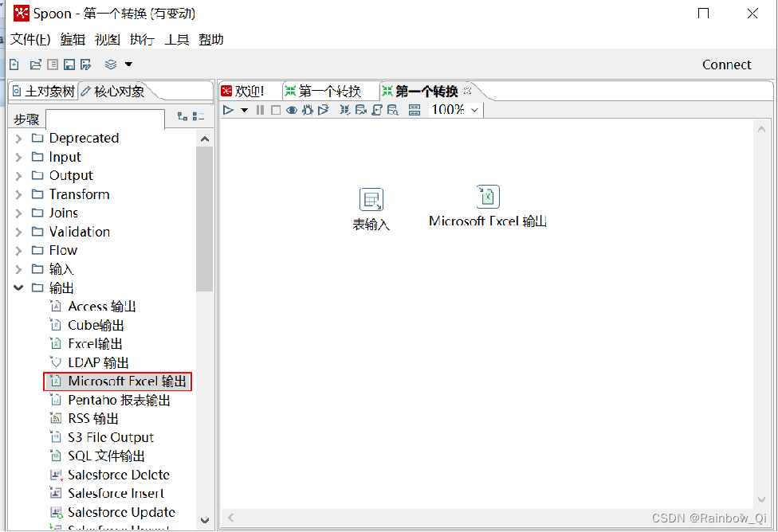Image resolution: width=778 pixels, height=532 pixels.
Task: Expand the 输入 folder
Action: [18, 269]
